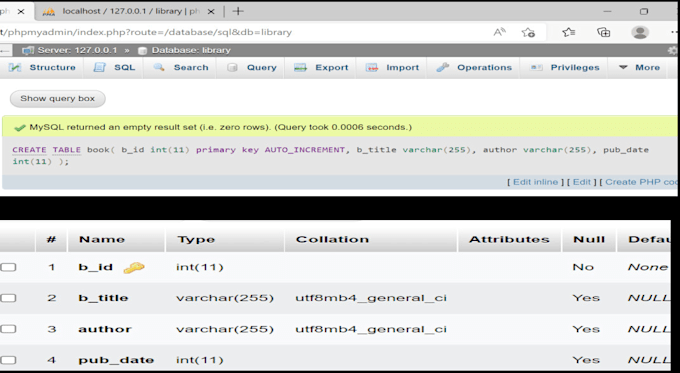Screen dimensions: 680x373
Task: Click the browser profile avatar icon
Action: (x=640, y=32)
